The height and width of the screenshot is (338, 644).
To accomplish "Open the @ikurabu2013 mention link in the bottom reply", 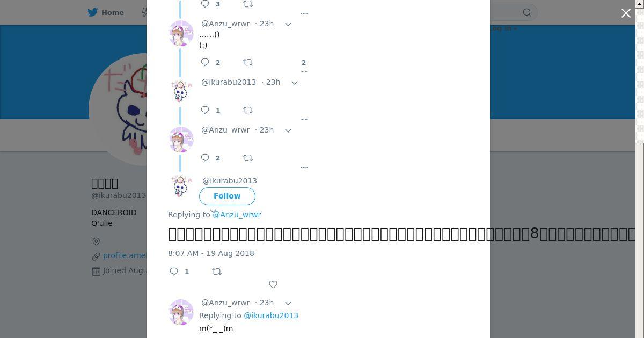I will tap(271, 315).
